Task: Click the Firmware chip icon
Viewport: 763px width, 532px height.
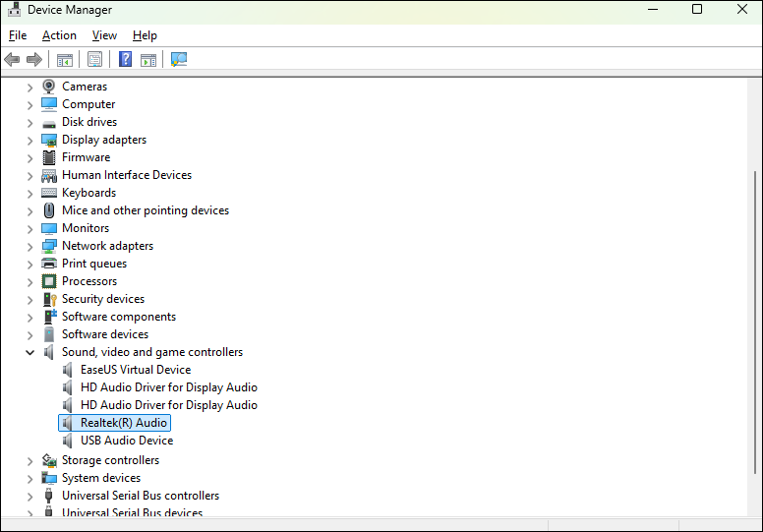Action: (x=48, y=157)
